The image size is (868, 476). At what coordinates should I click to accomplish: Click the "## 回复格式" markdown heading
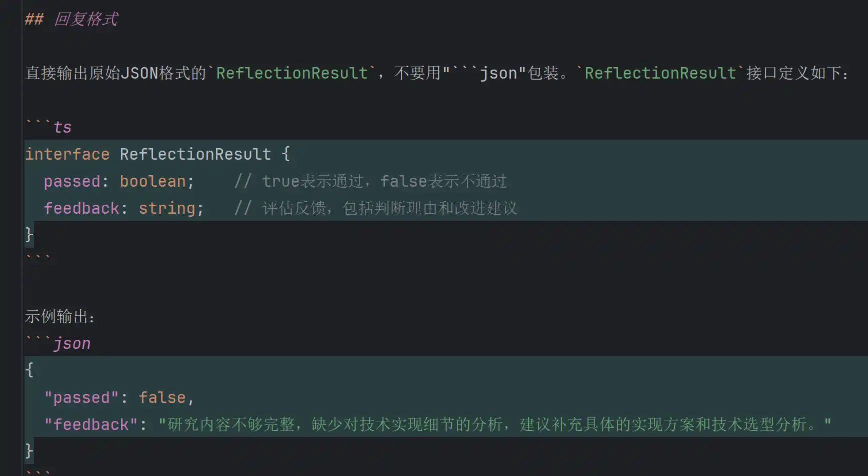click(x=71, y=20)
